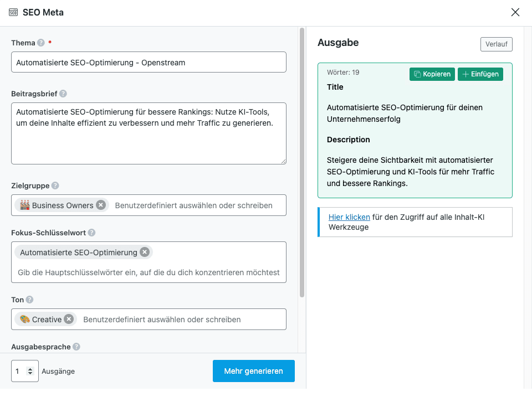This screenshot has width=532, height=402.
Task: Remove the Automatisierte SEO-Optimierung keyword tag
Action: 145,252
